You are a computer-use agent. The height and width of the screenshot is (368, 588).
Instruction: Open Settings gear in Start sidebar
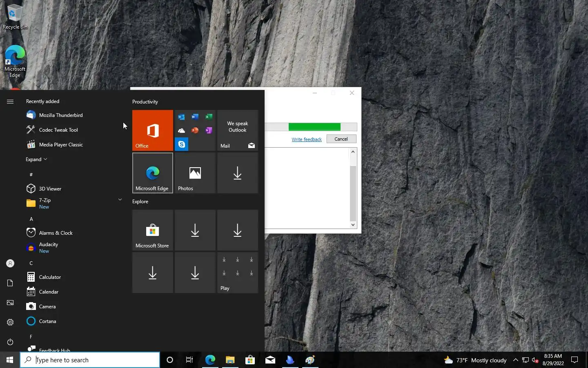[x=10, y=322]
